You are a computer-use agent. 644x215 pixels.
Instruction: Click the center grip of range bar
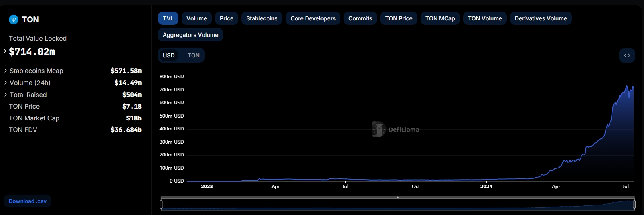pyautogui.click(x=397, y=197)
